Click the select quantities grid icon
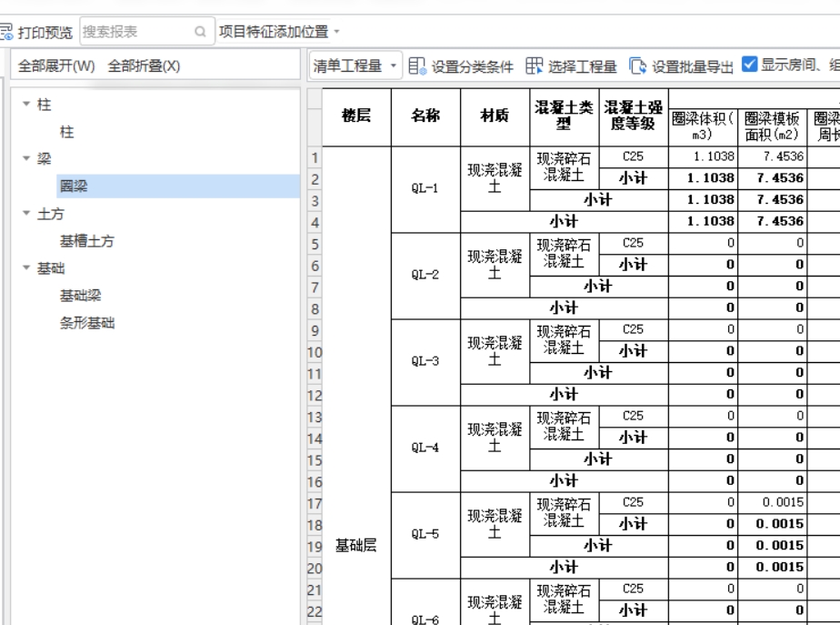Viewport: 840px width, 625px height. 535,66
